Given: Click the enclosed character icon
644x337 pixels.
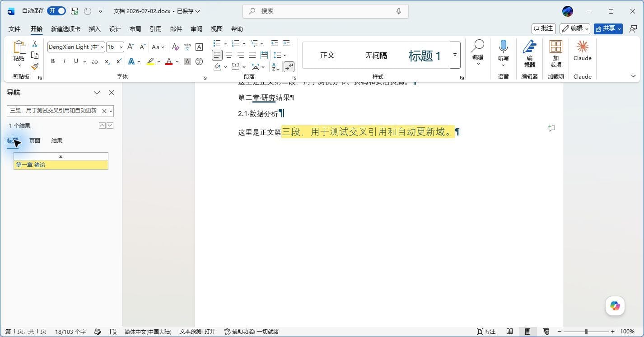Looking at the screenshot, I should pyautogui.click(x=199, y=61).
